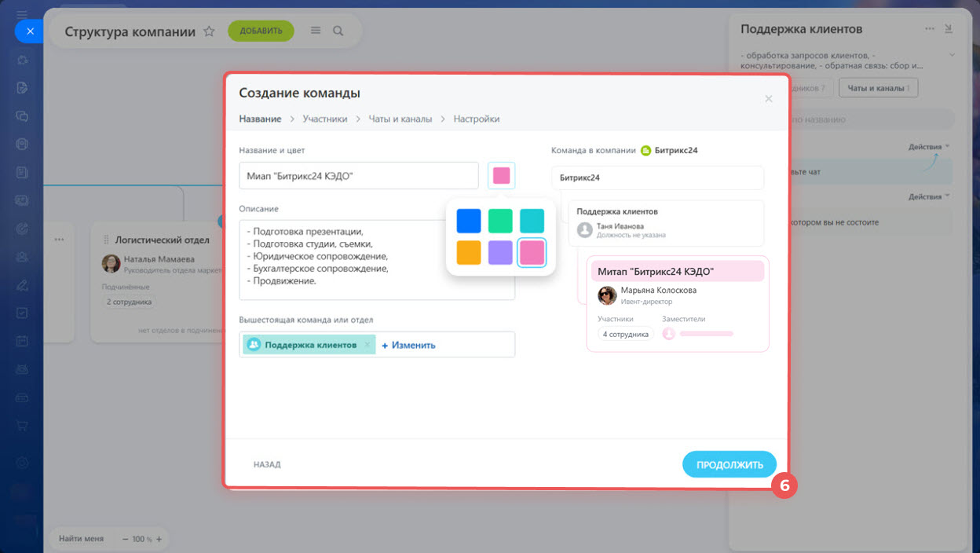The width and height of the screenshot is (980, 553).
Task: Pick the selected pink color in the palette
Action: point(532,253)
